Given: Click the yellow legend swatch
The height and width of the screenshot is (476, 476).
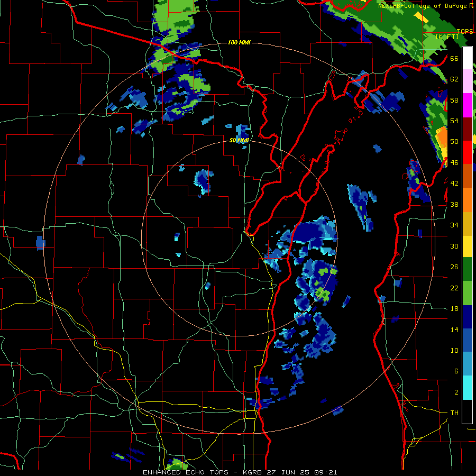Looking at the screenshot, I should click(x=467, y=246).
